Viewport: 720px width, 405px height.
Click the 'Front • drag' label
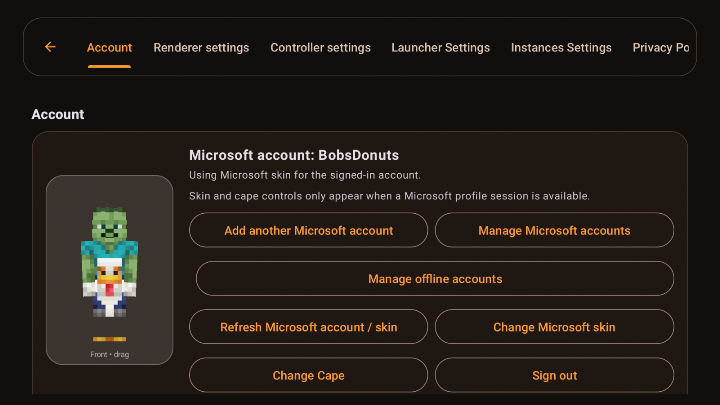pyautogui.click(x=109, y=354)
